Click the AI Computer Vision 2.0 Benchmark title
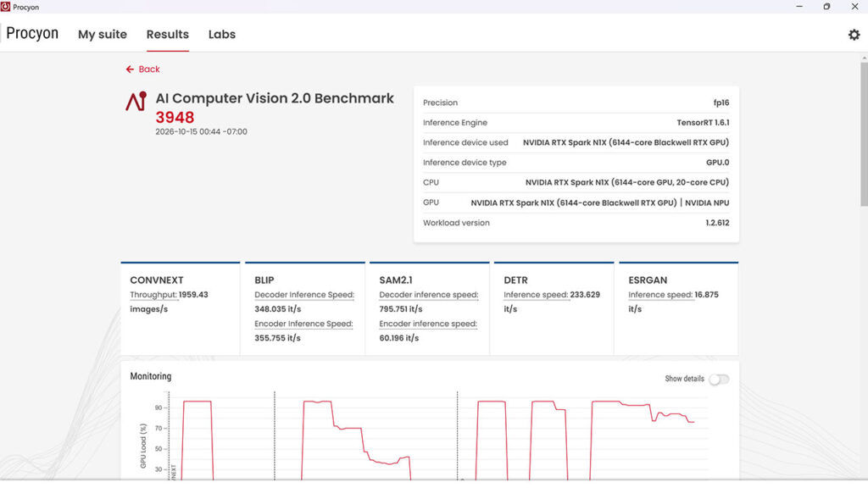The image size is (868, 488). pos(275,98)
